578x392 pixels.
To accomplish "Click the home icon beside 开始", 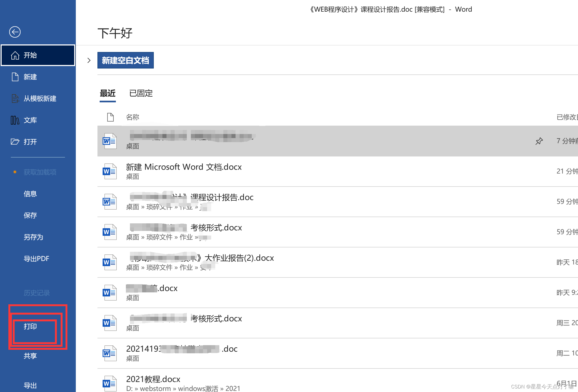I will point(15,55).
